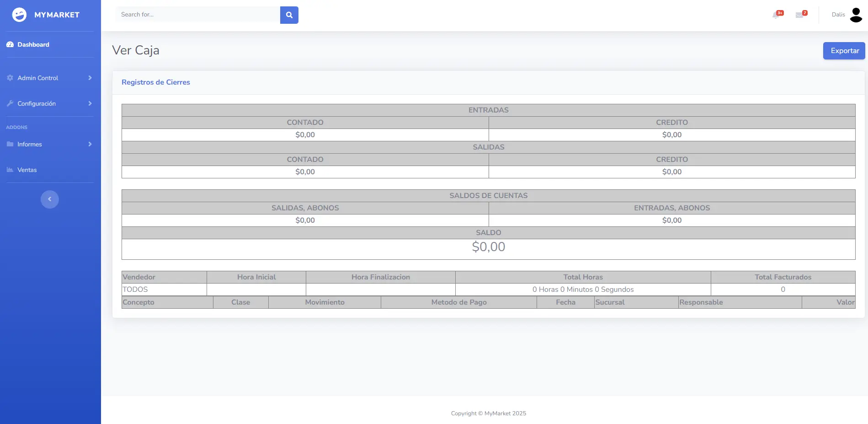Viewport: 868px width, 424px height.
Task: Click the Informes folder icon
Action: tap(10, 145)
